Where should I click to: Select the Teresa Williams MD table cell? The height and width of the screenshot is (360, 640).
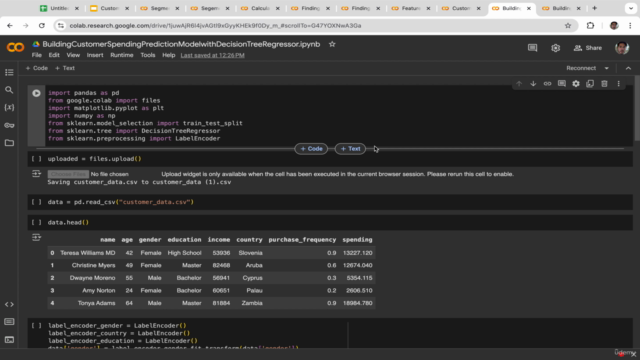coord(88,253)
